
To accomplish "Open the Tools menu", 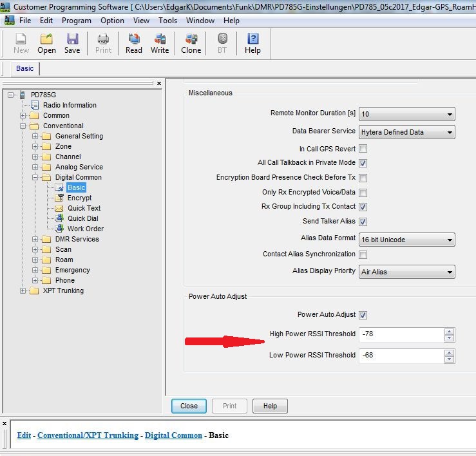I will point(167,21).
